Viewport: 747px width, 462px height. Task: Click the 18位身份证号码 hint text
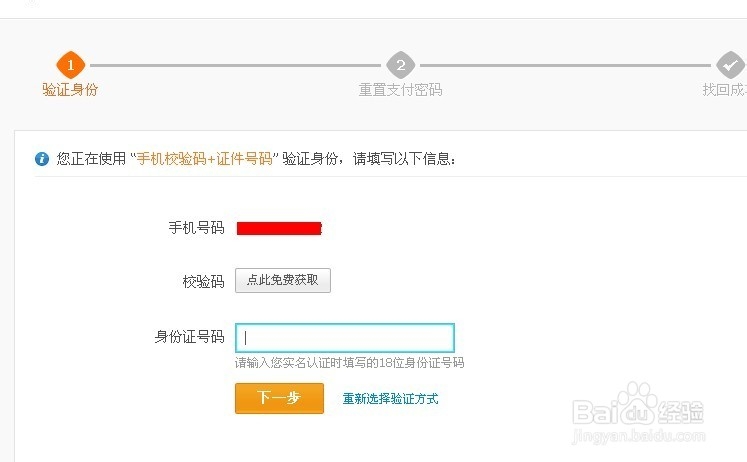coord(350,363)
